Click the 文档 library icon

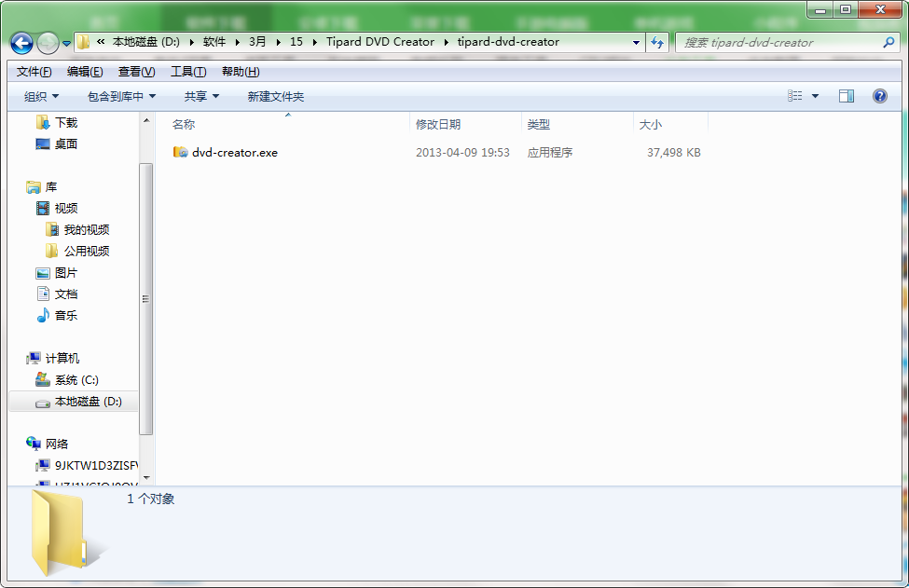(43, 294)
